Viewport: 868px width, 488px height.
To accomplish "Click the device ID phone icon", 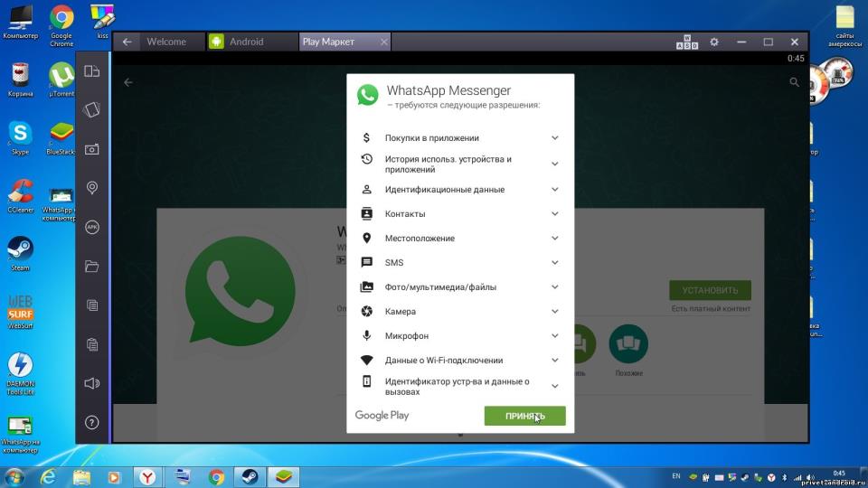I will tap(366, 381).
